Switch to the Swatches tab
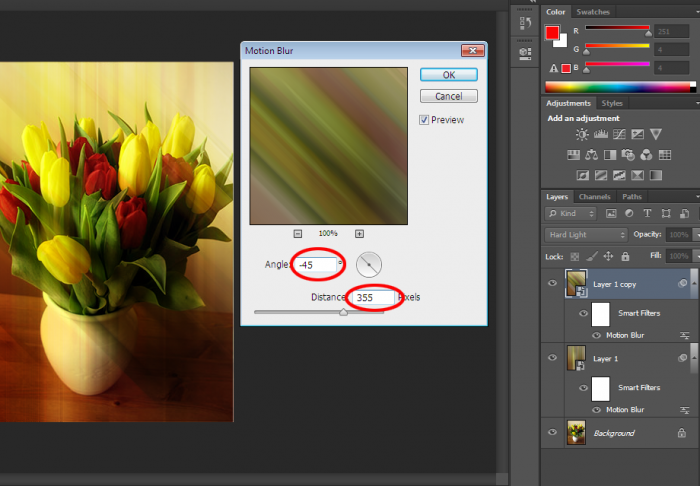 [x=593, y=12]
